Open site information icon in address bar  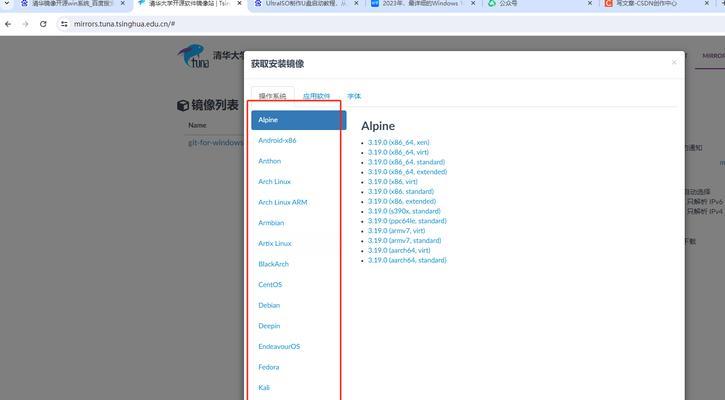pos(64,24)
